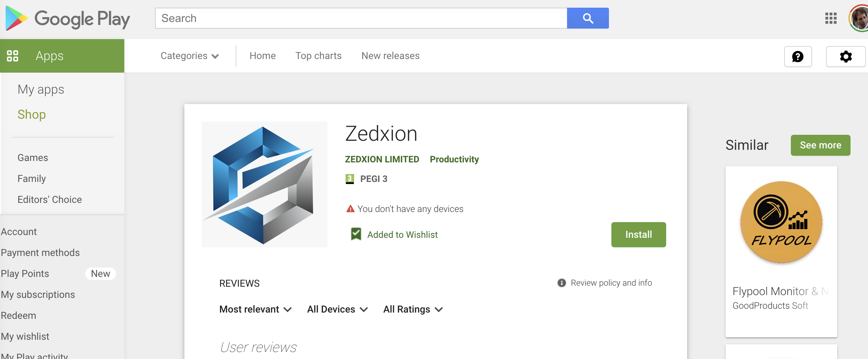868x359 pixels.
Task: Click the User reviews heading
Action: pos(258,347)
